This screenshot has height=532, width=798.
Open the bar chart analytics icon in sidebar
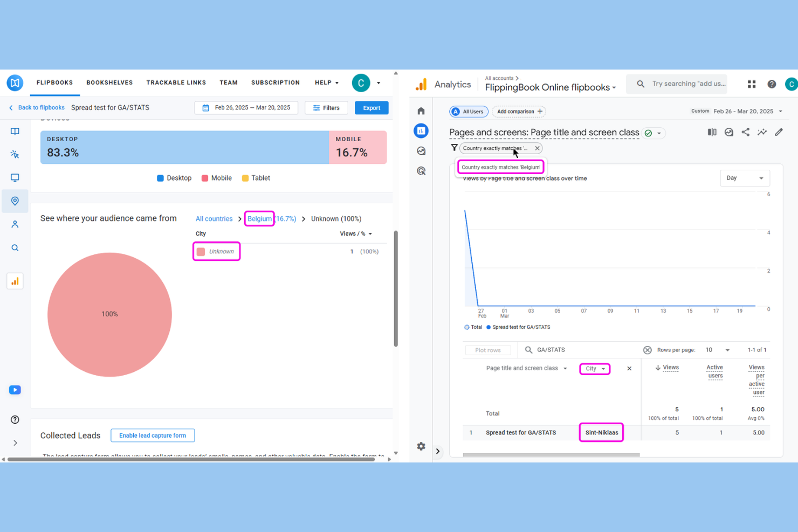click(15, 281)
